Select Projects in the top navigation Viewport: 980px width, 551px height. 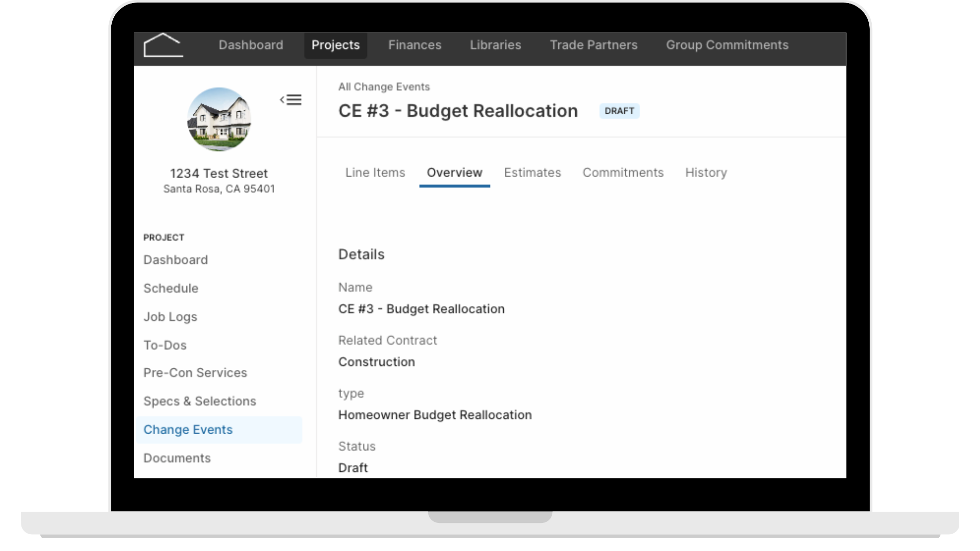point(335,45)
